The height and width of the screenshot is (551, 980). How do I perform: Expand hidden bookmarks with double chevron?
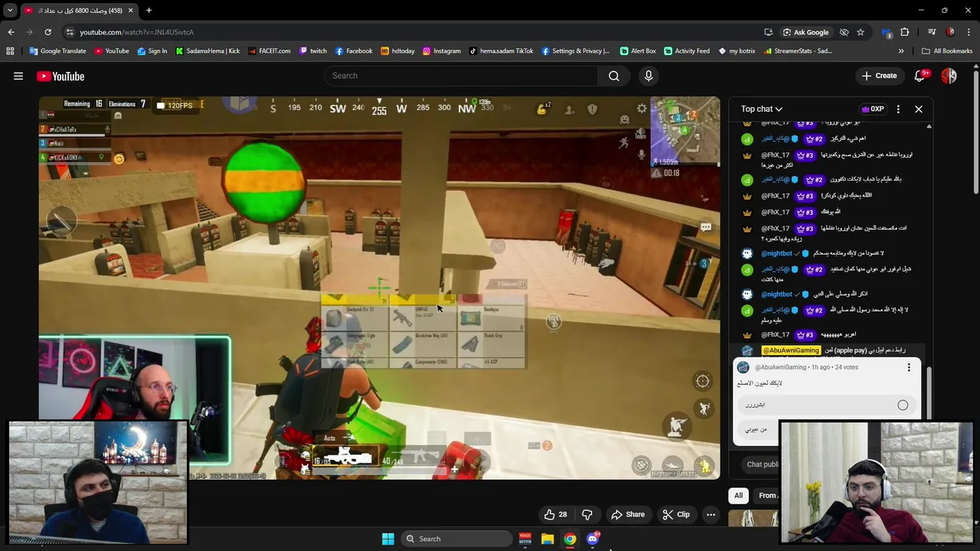pos(901,51)
